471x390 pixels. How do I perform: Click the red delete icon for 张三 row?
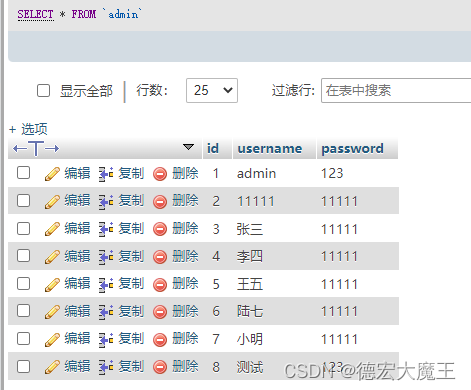[x=160, y=229]
